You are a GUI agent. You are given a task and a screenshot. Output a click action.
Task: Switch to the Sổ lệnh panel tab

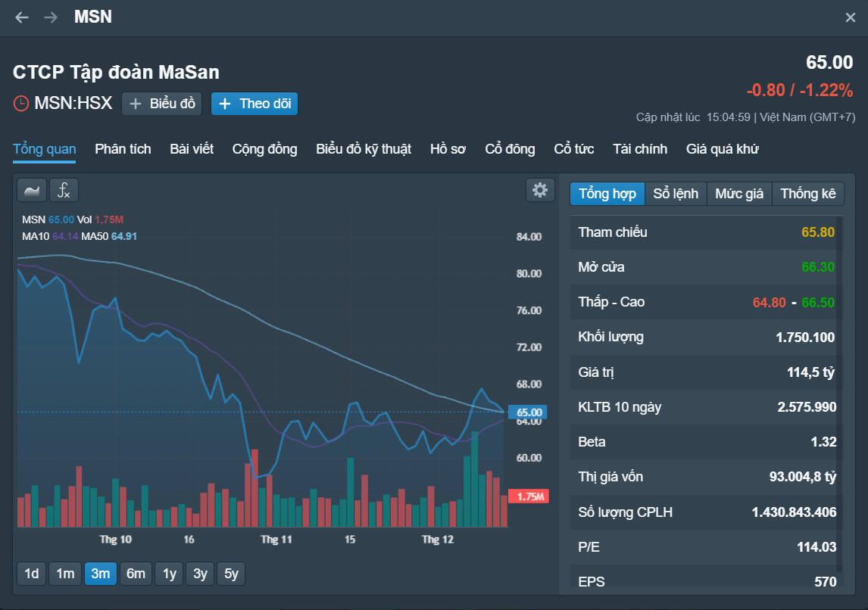676,194
